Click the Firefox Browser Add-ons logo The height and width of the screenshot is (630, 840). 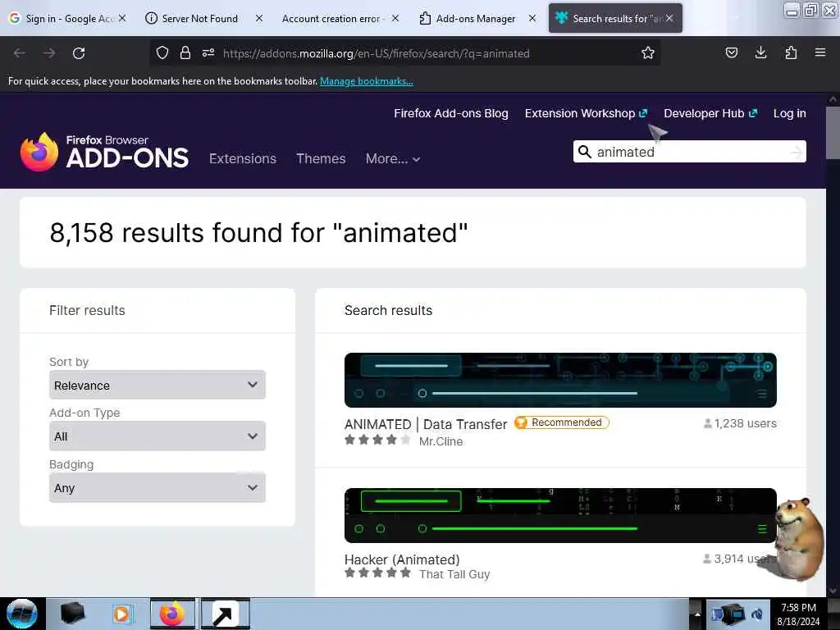click(x=104, y=152)
